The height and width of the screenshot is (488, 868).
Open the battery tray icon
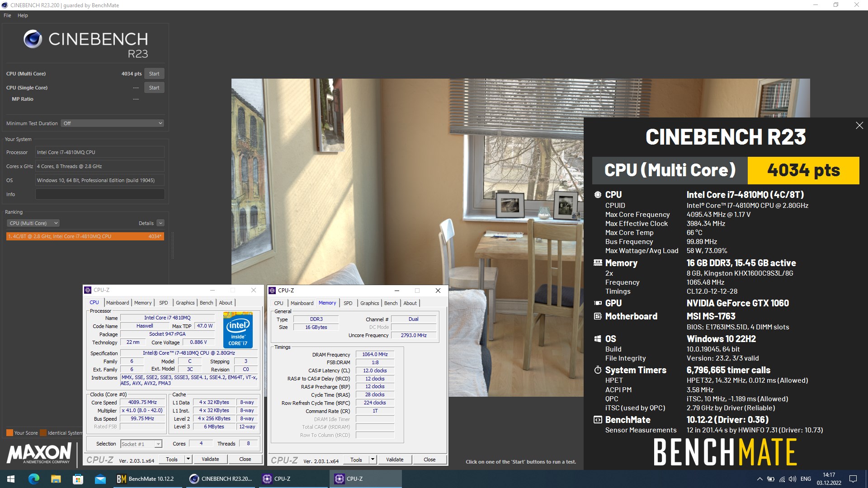click(771, 479)
